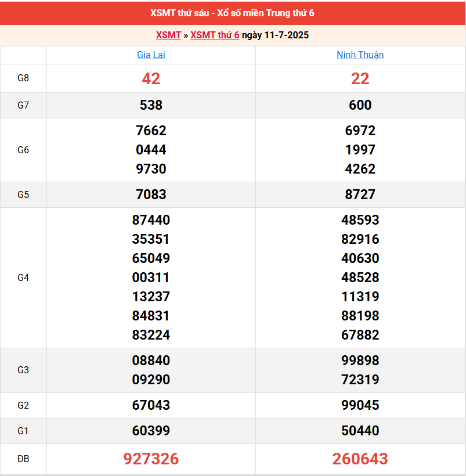Click the Gia Lai G5 number 7083
The image size is (466, 476).
pos(151,194)
